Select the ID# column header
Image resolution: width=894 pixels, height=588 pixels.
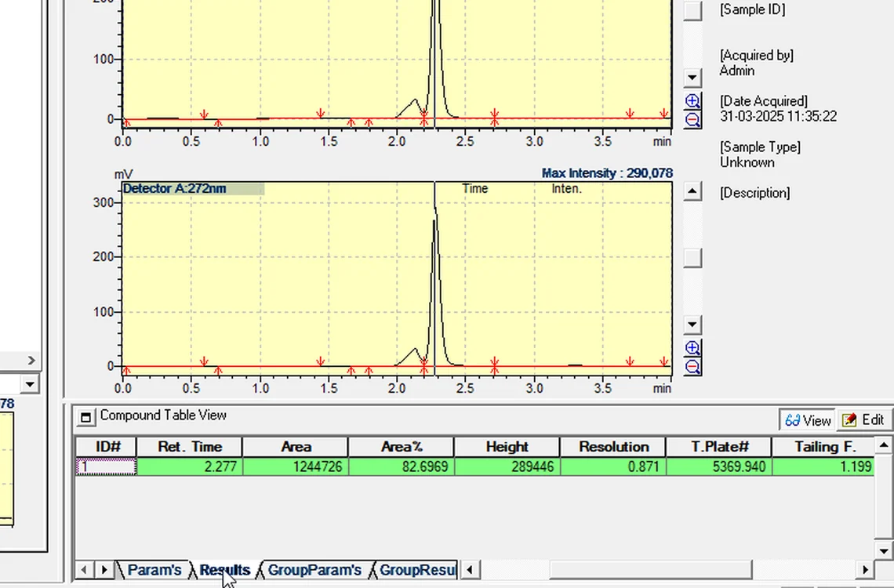[x=106, y=447]
